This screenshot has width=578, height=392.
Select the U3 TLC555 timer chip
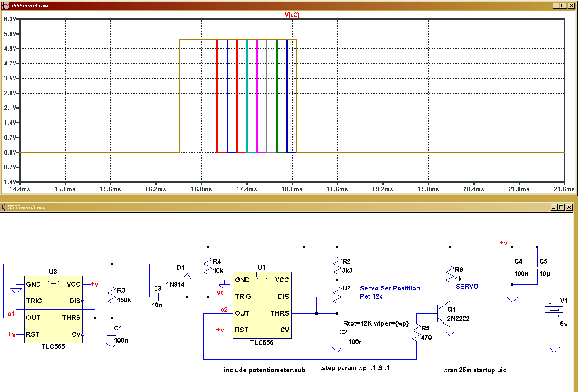(53, 309)
